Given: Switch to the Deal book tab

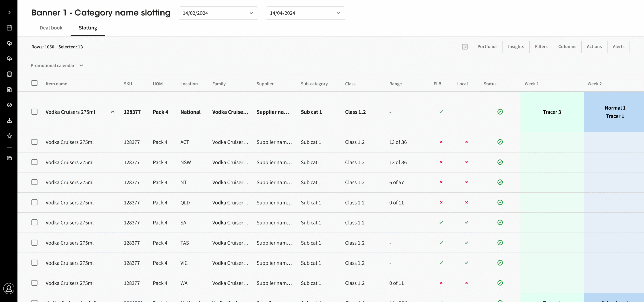Looking at the screenshot, I should pos(51,28).
